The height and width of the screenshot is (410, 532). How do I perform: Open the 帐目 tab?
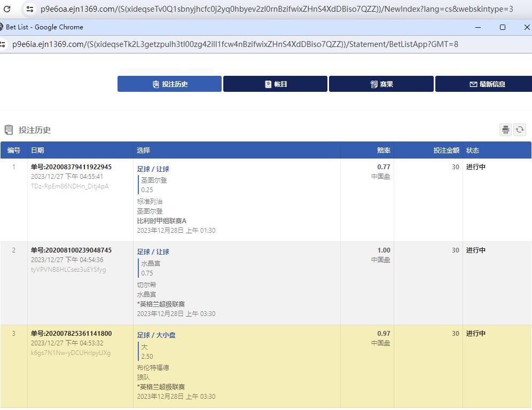(x=275, y=84)
